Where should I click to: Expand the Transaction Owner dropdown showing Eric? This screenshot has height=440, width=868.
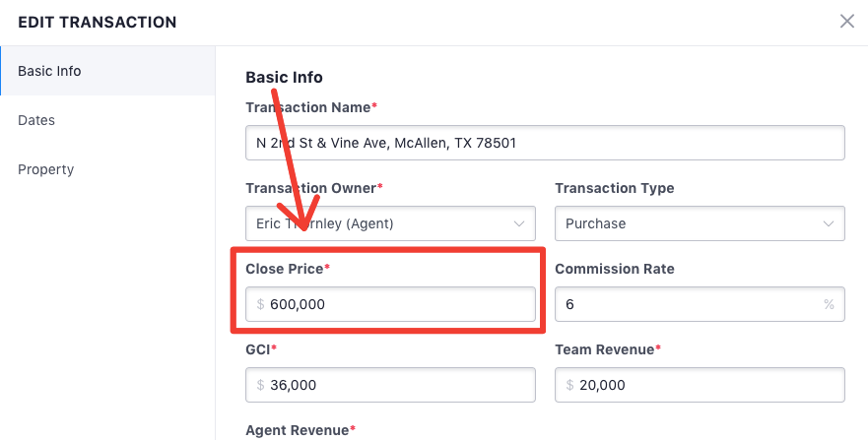tap(389, 223)
